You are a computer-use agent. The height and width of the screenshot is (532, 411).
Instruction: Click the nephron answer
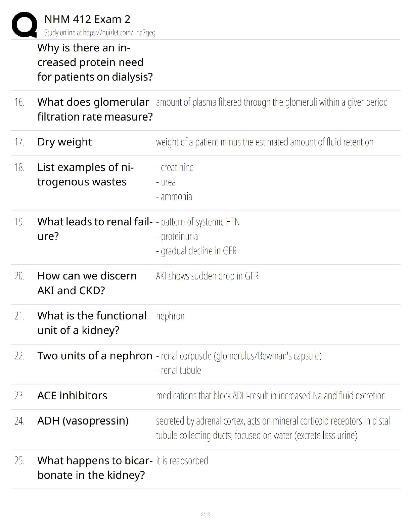tap(170, 316)
